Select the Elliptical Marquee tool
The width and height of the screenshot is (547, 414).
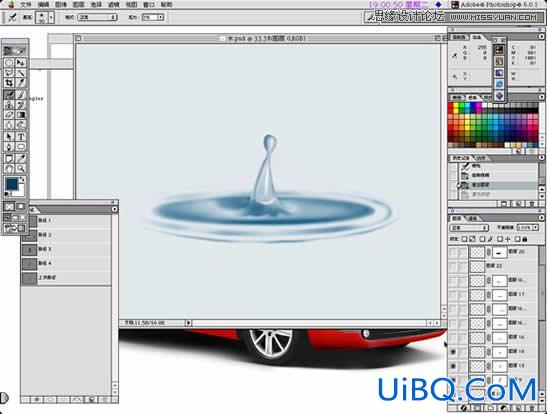click(9, 63)
